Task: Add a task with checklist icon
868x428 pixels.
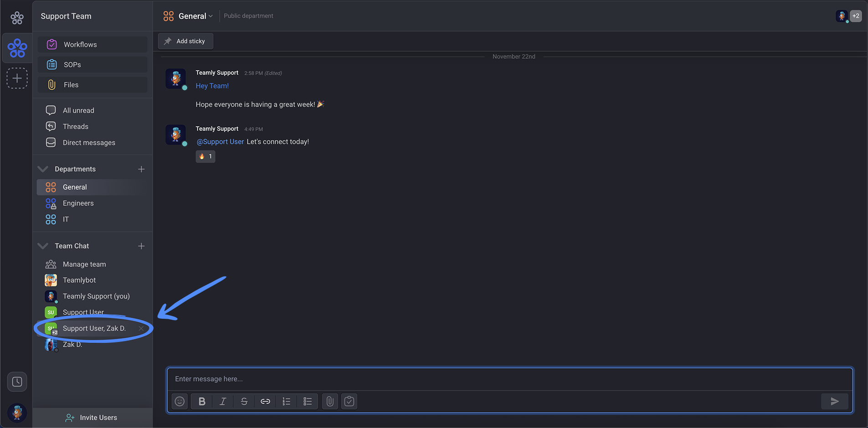Action: (x=349, y=401)
